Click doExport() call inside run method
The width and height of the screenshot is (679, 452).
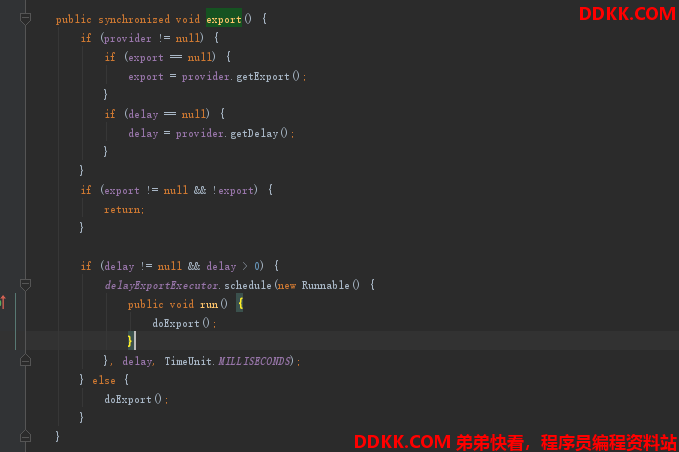[x=181, y=323]
